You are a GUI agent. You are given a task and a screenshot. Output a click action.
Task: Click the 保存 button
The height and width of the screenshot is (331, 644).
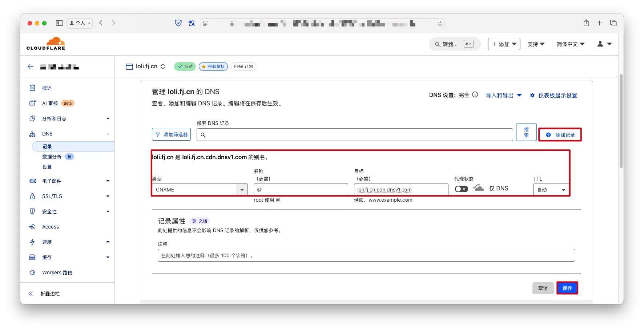pos(567,288)
